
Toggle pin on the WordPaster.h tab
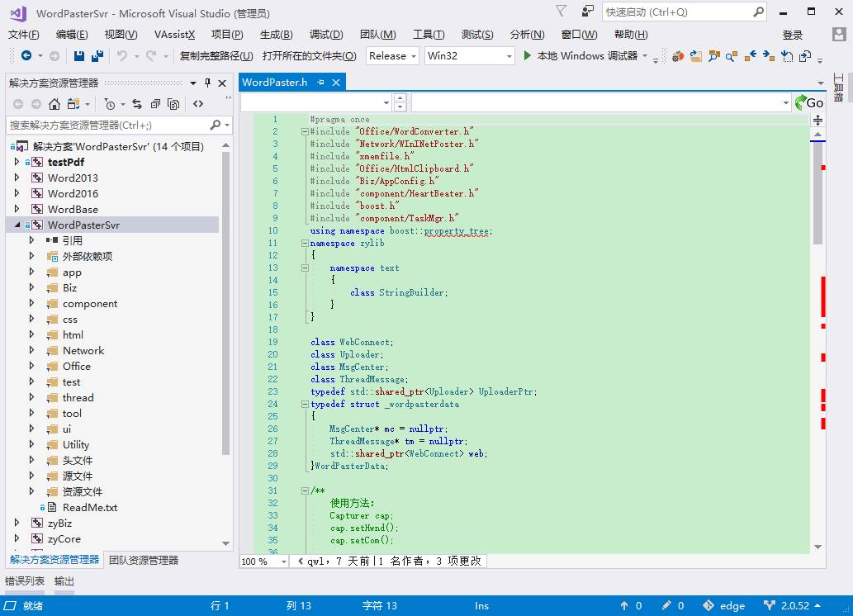(320, 83)
